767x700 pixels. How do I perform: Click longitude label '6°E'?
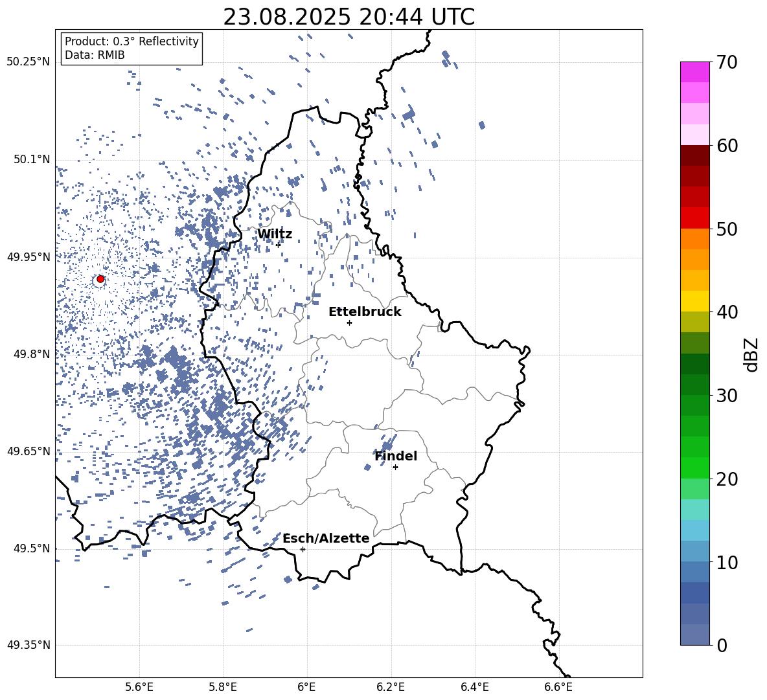(306, 687)
